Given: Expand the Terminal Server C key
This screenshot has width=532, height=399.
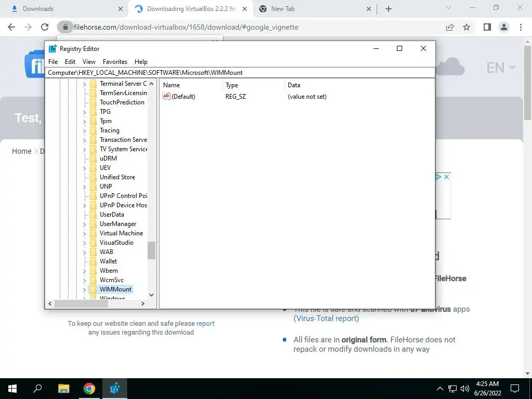Looking at the screenshot, I should [x=85, y=84].
